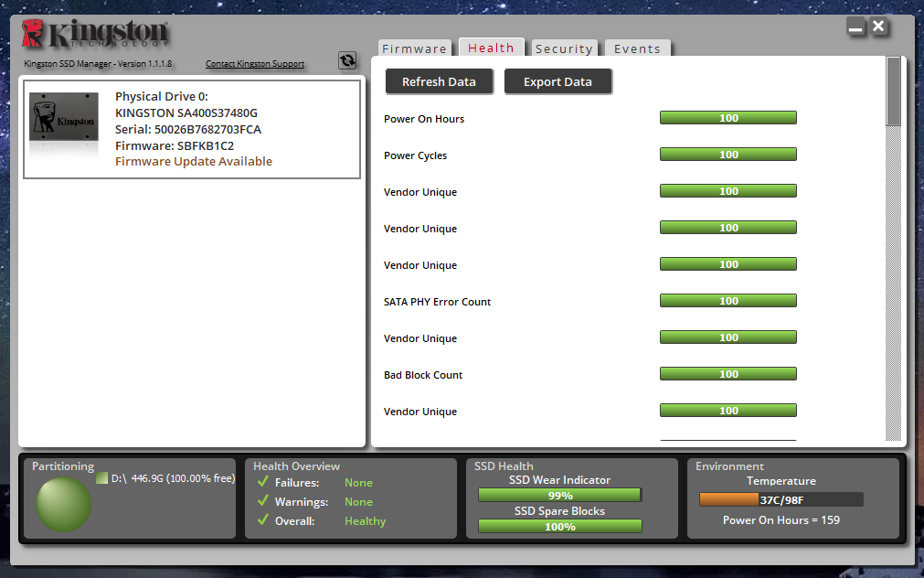Click the Health tab vertical scrollbar thumb
Image resolution: width=924 pixels, height=578 pixels.
pos(893,91)
